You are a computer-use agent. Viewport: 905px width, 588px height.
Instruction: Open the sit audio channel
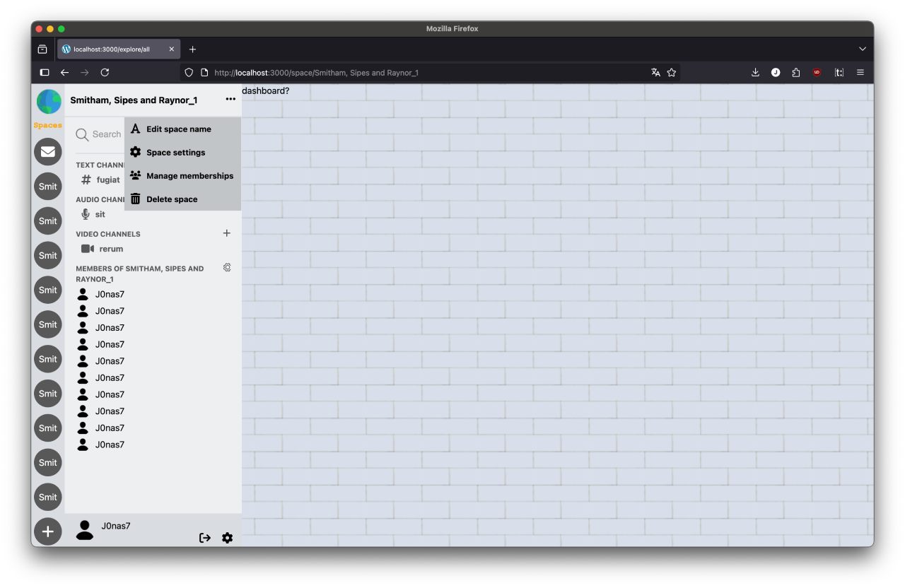100,214
